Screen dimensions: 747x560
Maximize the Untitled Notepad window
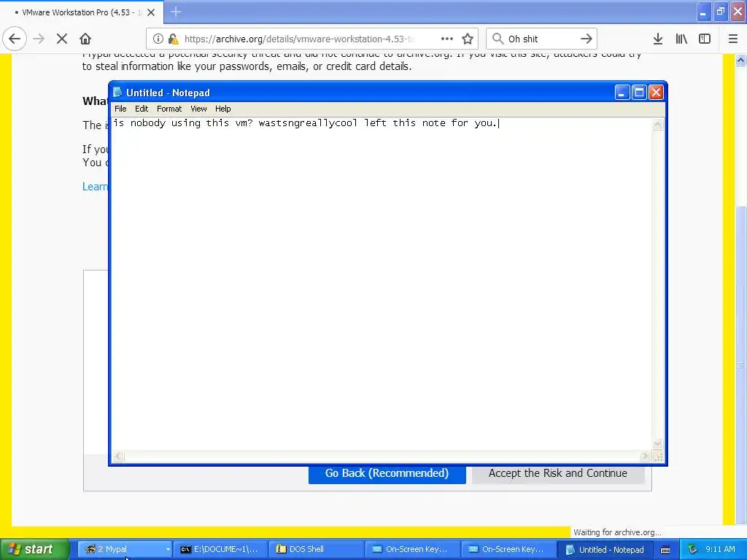639,93
